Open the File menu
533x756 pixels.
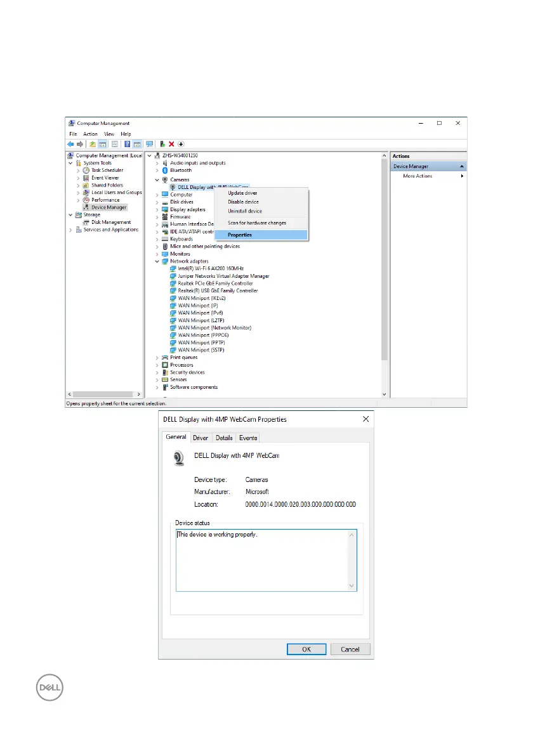click(74, 134)
